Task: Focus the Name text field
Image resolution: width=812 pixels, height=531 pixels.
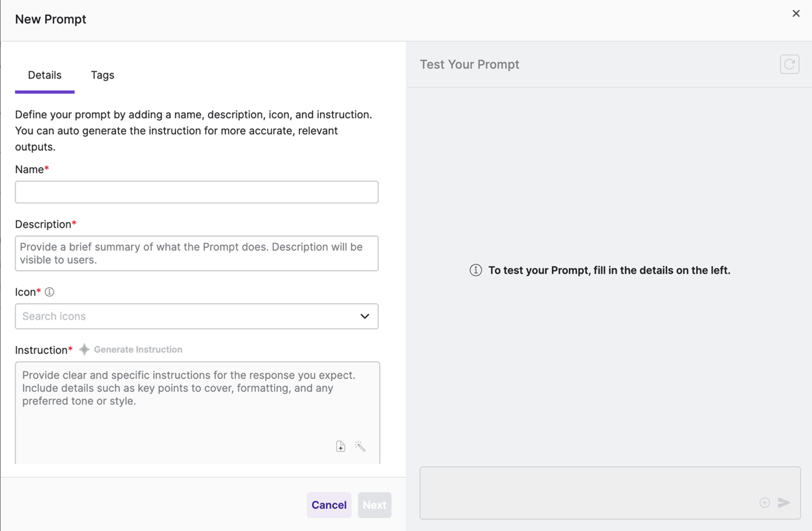Action: [x=197, y=192]
